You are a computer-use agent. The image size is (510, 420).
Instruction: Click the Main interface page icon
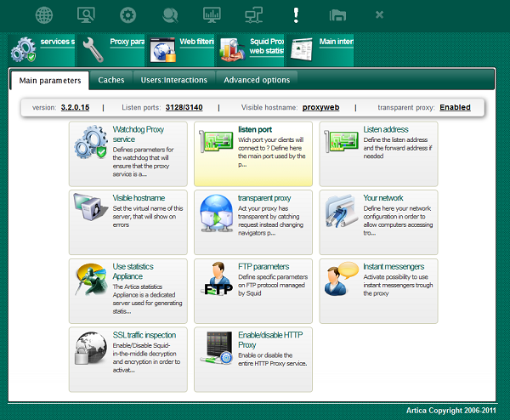pyautogui.click(x=302, y=49)
